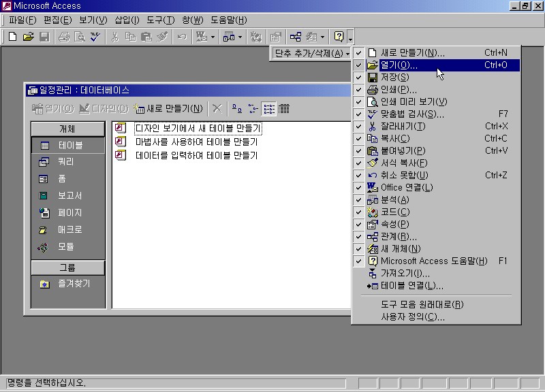The height and width of the screenshot is (392, 545).
Task: Open the 삽입(I) menu
Action: pos(127,20)
